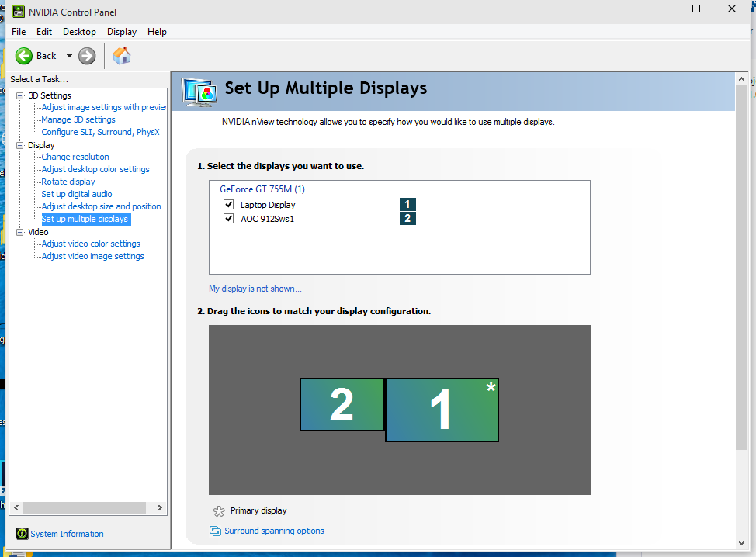Click the GeForce GT 755M (1) heading
Viewport: 756px width, 557px height.
[262, 189]
